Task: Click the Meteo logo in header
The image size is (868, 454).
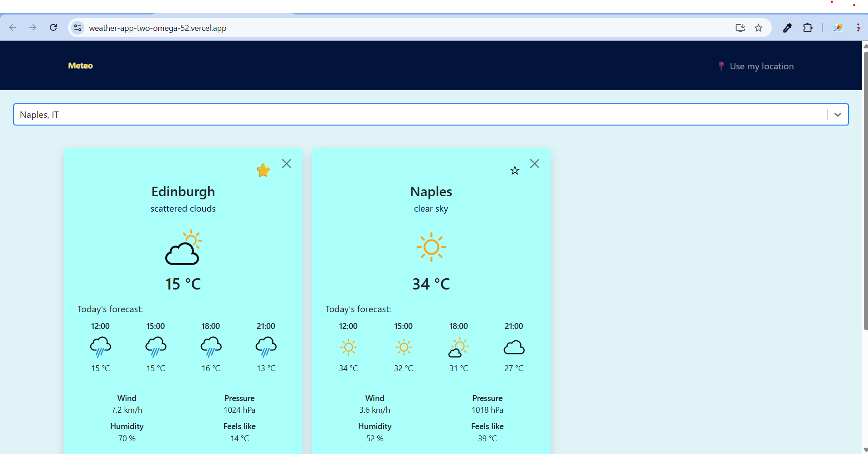Action: click(x=80, y=66)
